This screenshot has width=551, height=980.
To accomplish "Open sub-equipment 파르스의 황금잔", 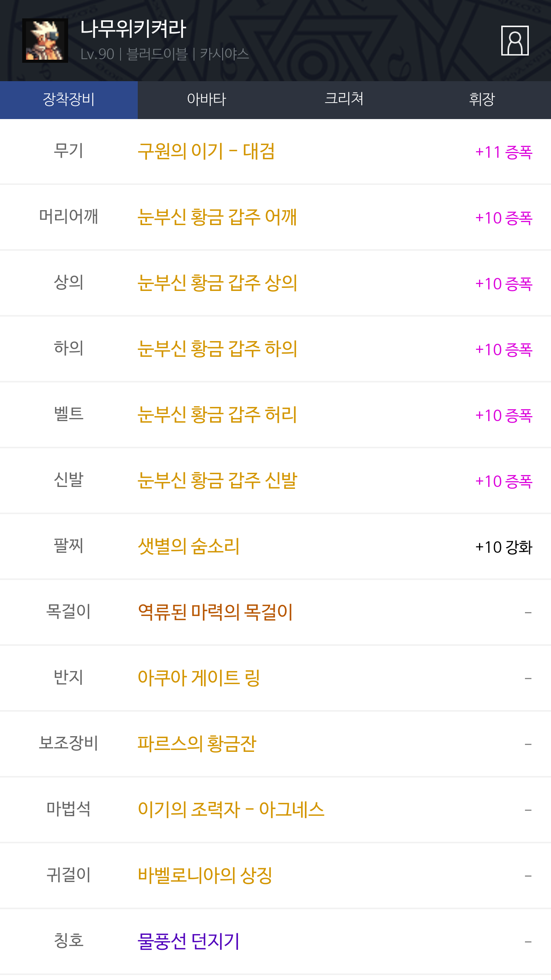I will click(197, 744).
